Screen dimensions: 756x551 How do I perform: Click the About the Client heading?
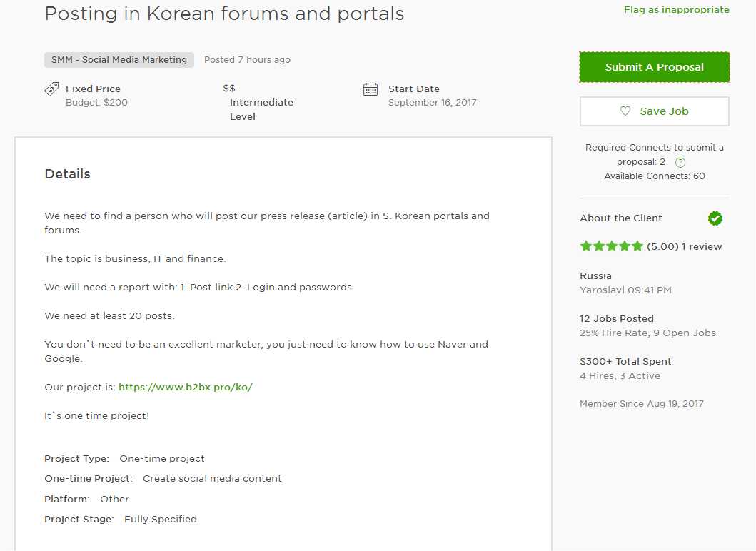[621, 218]
